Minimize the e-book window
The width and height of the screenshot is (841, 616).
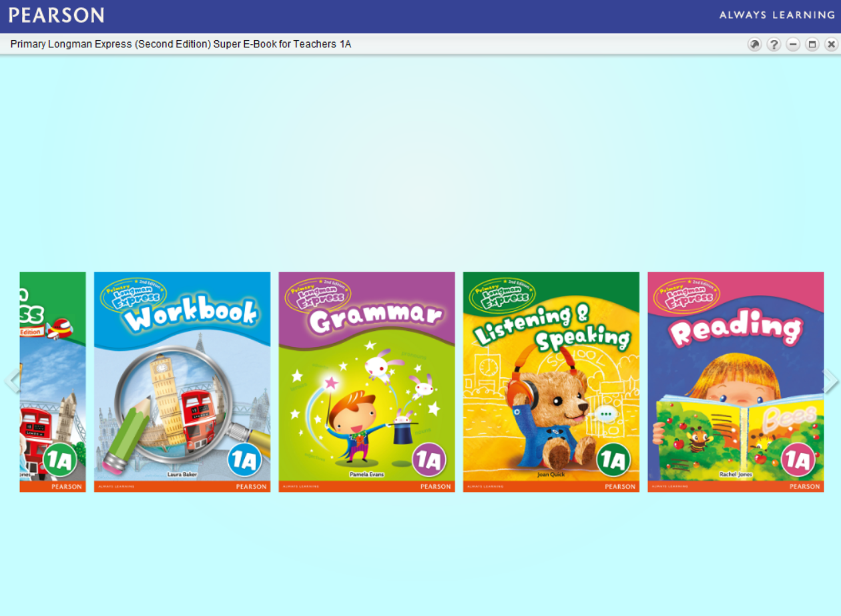point(793,45)
